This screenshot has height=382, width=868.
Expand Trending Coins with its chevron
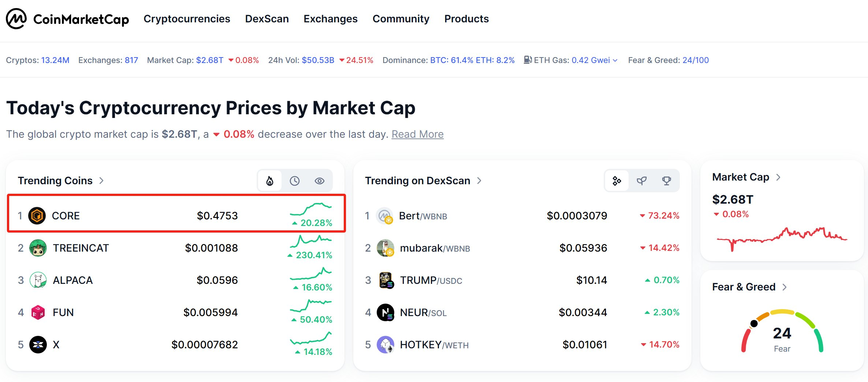coord(102,181)
